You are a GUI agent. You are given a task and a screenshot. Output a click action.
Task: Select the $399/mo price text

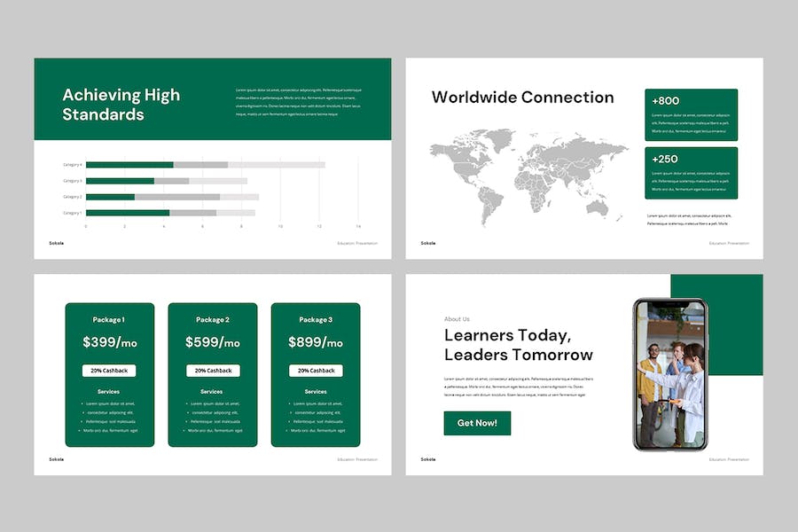click(x=109, y=342)
